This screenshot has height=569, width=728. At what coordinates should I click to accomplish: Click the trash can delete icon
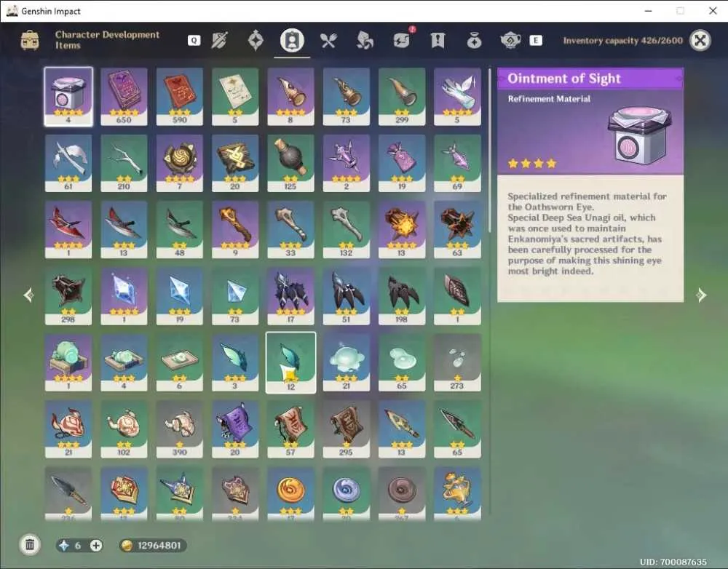(x=30, y=544)
